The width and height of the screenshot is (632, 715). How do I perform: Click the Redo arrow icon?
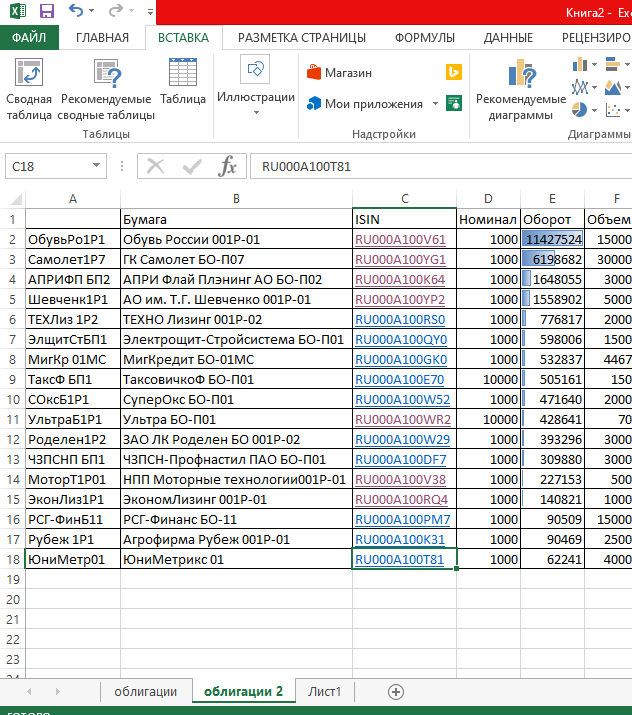click(x=116, y=10)
